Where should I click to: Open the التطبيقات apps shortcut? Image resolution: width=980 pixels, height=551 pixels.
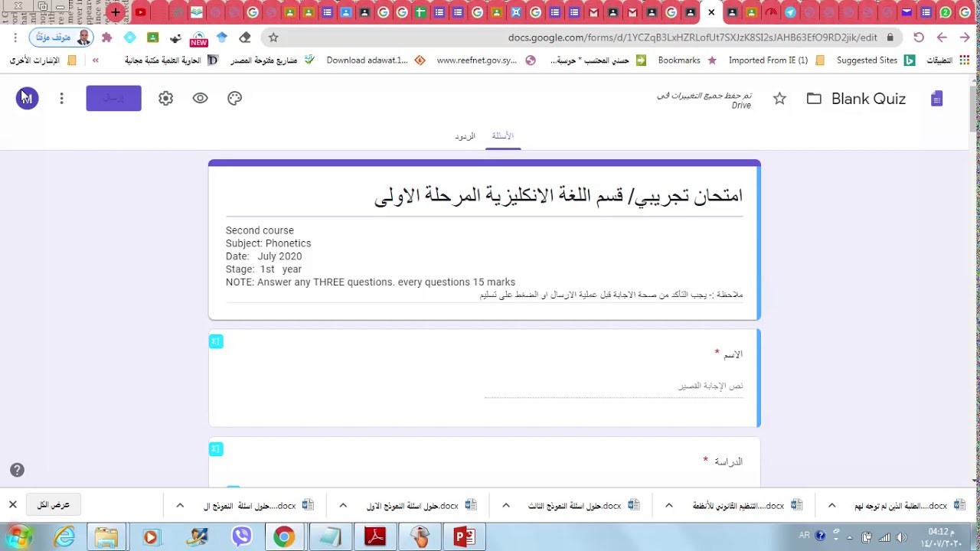pos(948,60)
